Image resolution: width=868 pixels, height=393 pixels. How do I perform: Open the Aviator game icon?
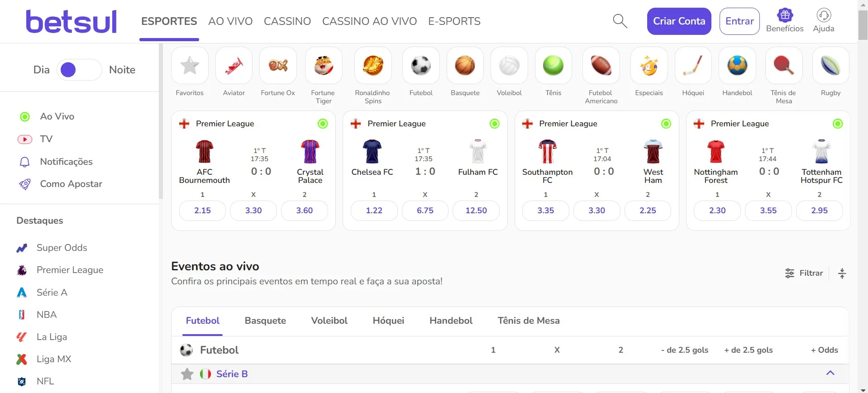234,65
